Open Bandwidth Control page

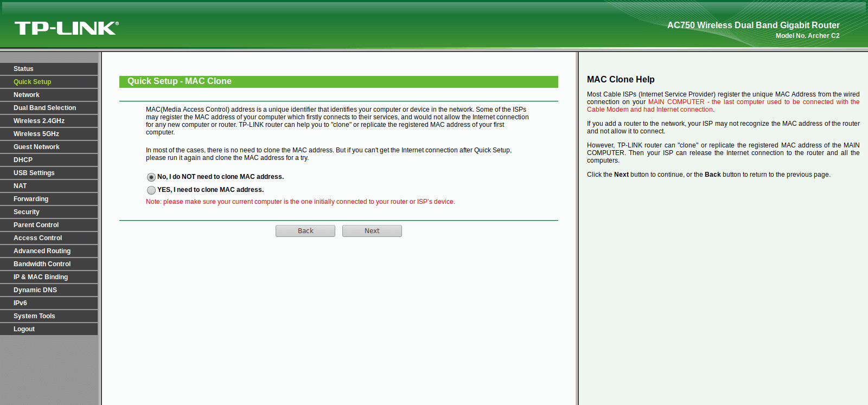[49, 264]
